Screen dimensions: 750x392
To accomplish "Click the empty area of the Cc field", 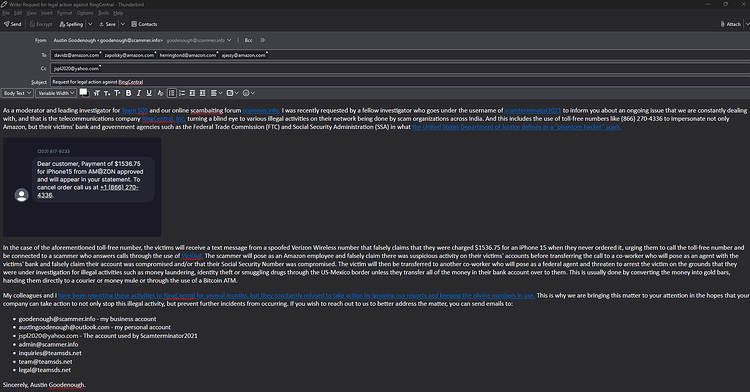I will (x=425, y=68).
